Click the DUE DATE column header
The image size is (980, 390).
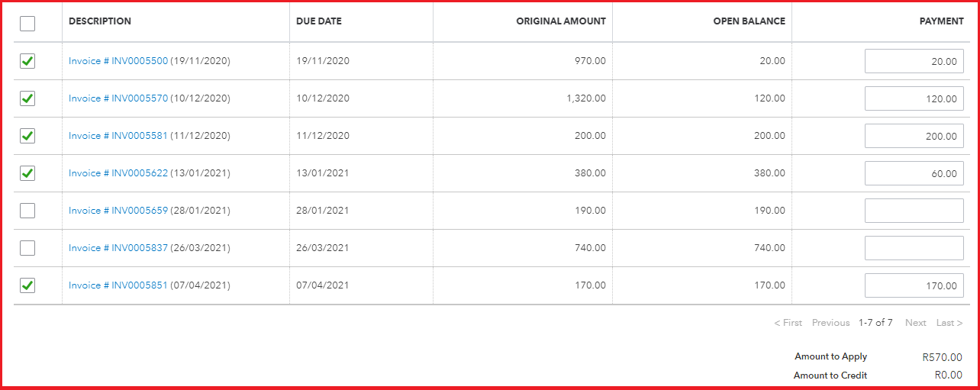coord(319,21)
